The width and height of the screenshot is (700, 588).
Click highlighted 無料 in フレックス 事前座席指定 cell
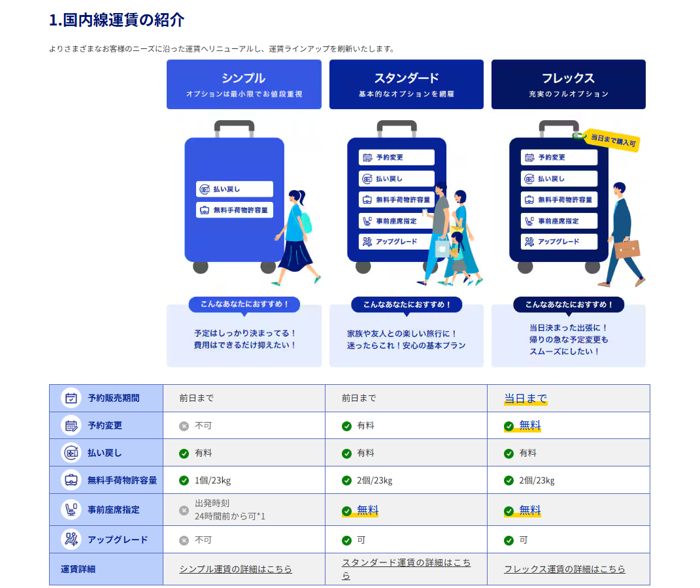point(530,510)
